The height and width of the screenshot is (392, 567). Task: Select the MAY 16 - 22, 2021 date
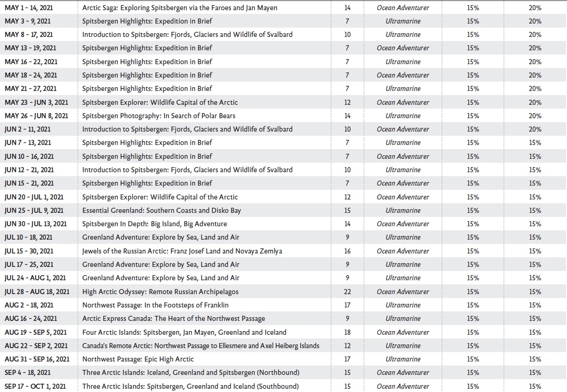click(31, 62)
